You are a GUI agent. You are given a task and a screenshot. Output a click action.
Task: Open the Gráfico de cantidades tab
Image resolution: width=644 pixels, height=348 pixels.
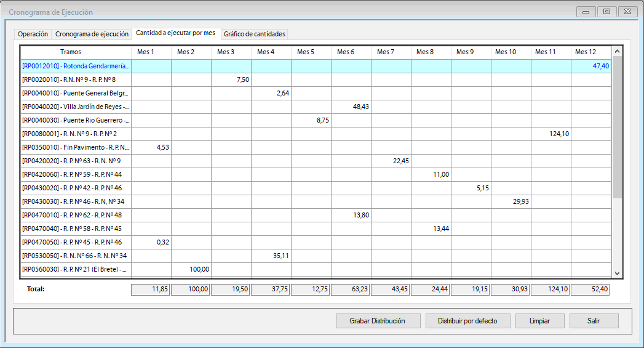pyautogui.click(x=254, y=34)
